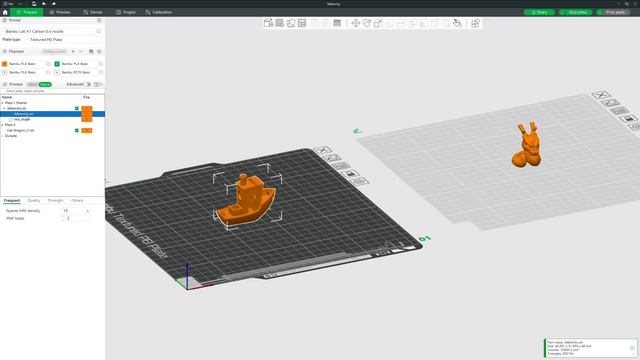
Task: Toggle printable checkbox for 3dbenchy.stl object
Action: (77, 109)
